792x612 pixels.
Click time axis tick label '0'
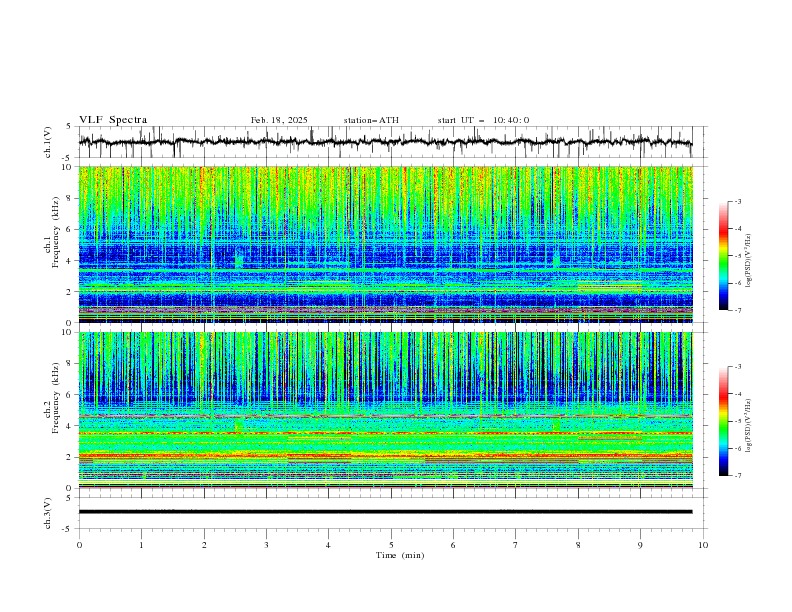[x=79, y=545]
